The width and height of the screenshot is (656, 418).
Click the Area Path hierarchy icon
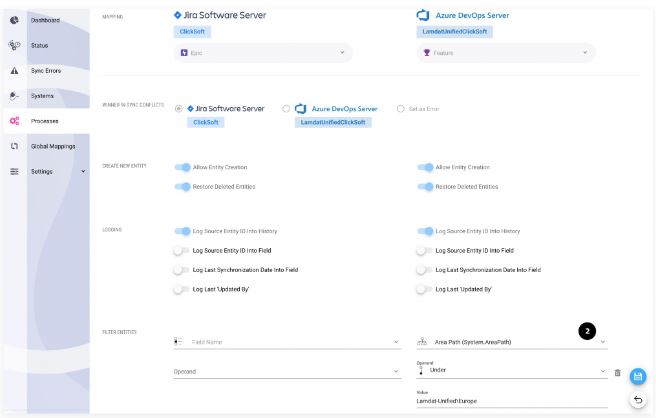click(422, 341)
